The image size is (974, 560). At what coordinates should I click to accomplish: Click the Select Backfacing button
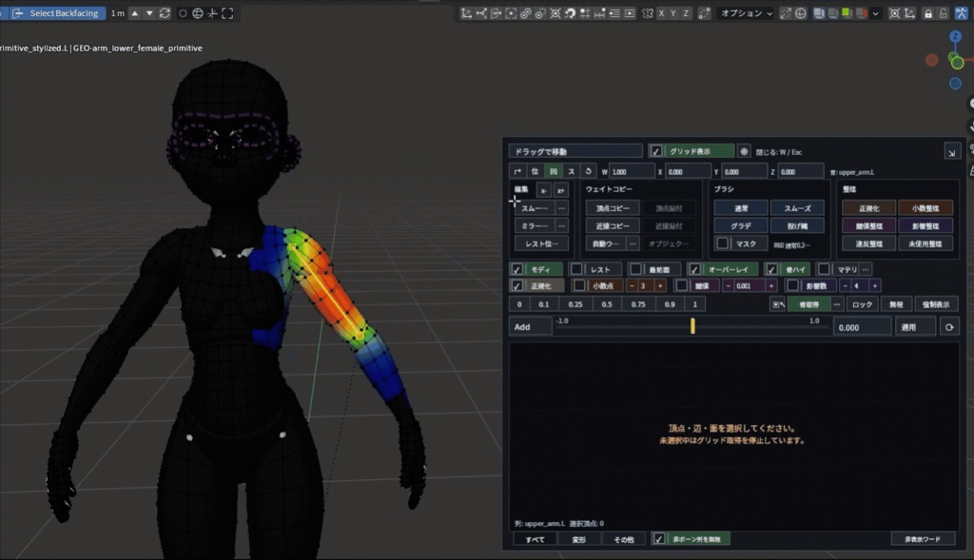(56, 13)
